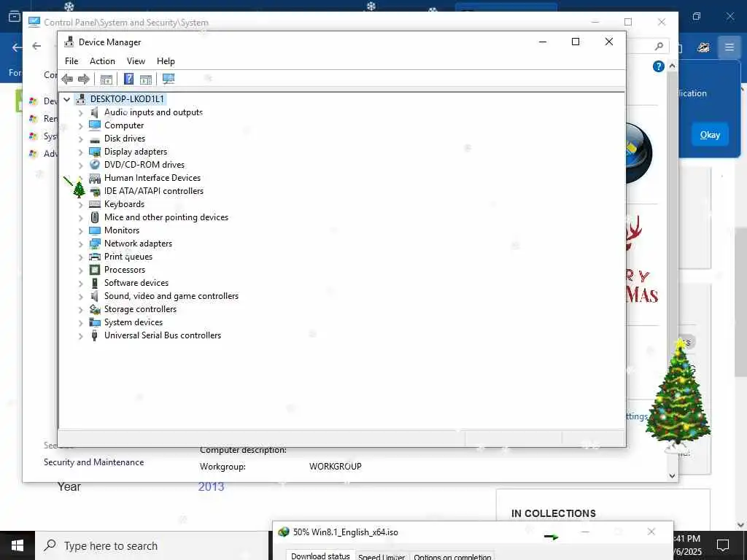Image resolution: width=747 pixels, height=560 pixels.
Task: Select the Storage controllers icon
Action: pyautogui.click(x=95, y=309)
